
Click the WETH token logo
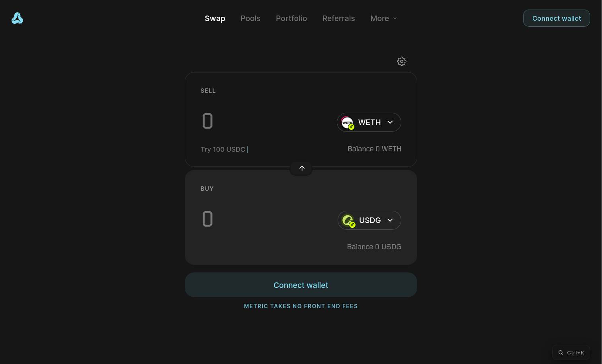point(348,122)
